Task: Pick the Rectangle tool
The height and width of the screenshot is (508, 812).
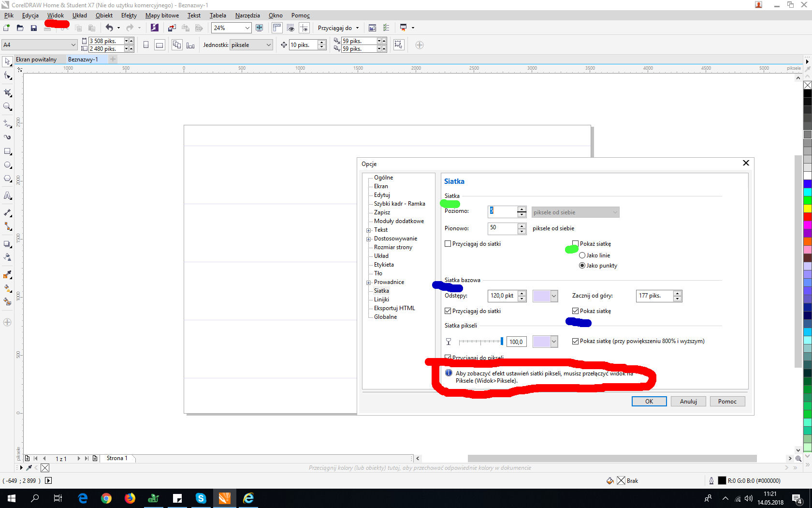Action: tap(7, 151)
